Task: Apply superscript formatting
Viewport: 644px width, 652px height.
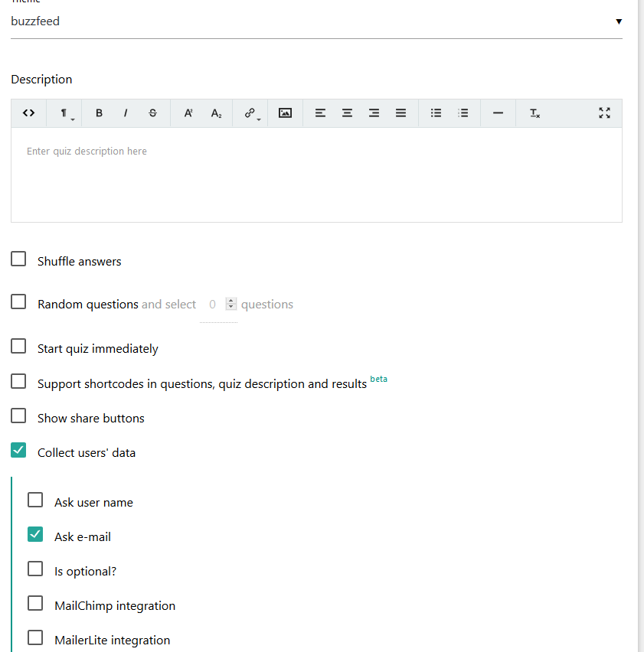Action: [188, 113]
